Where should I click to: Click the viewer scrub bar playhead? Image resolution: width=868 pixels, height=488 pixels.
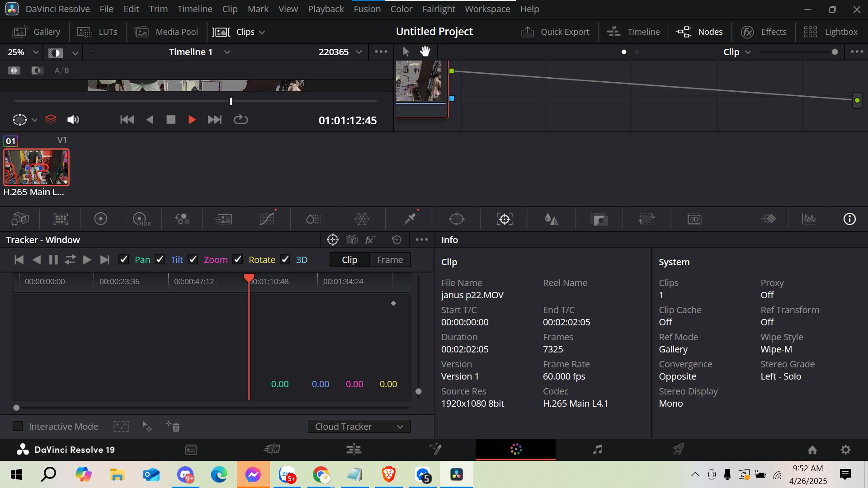click(231, 101)
